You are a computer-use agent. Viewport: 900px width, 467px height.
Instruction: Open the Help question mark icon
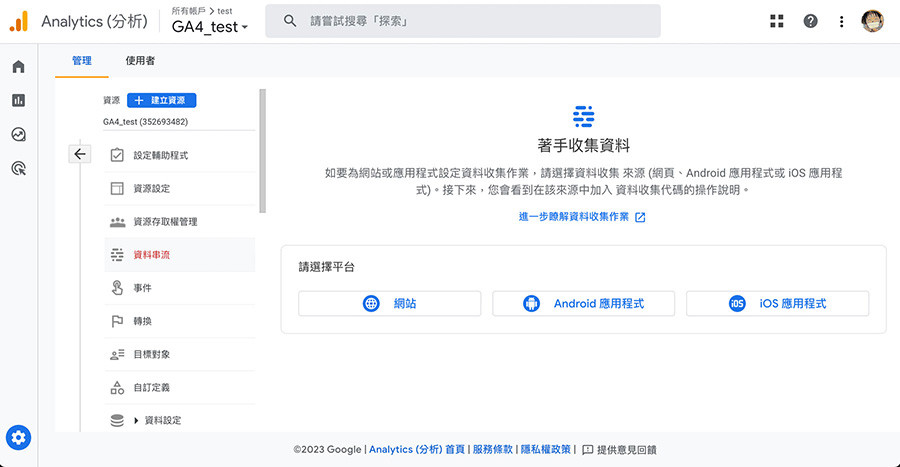(810, 21)
